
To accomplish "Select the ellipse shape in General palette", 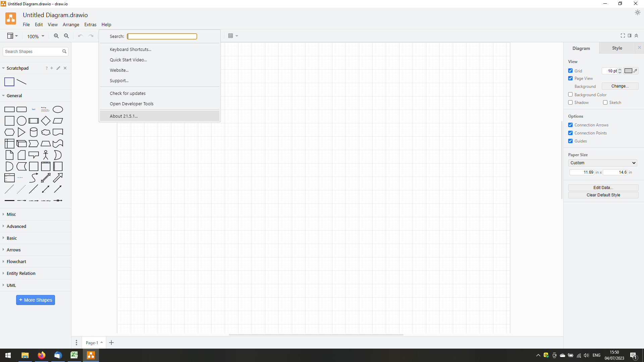I will [58, 109].
